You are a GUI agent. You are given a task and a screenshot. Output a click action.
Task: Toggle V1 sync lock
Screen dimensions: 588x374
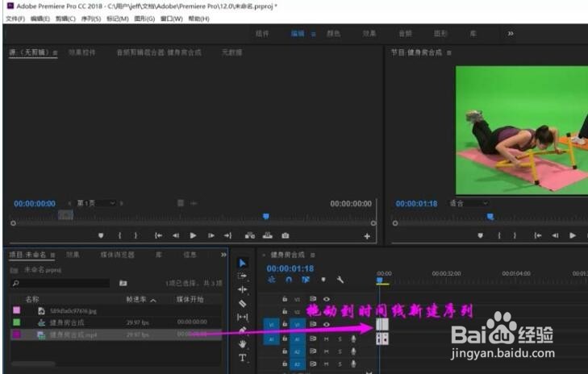pos(313,324)
